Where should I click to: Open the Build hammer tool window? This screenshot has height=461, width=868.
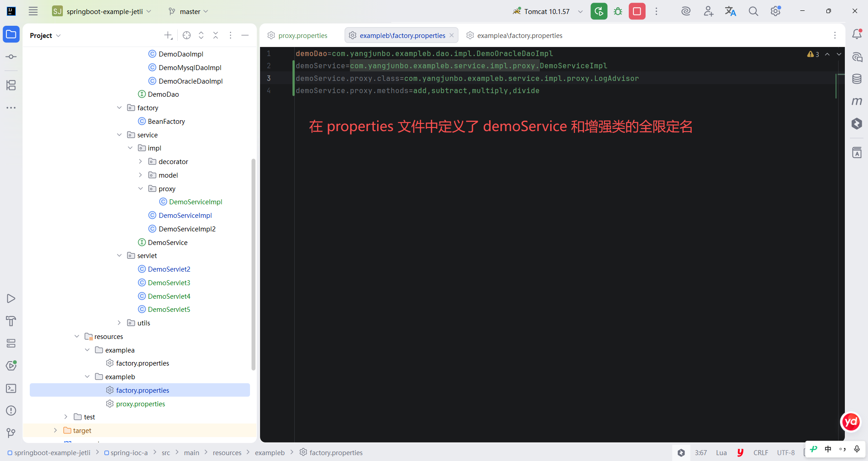(x=11, y=321)
